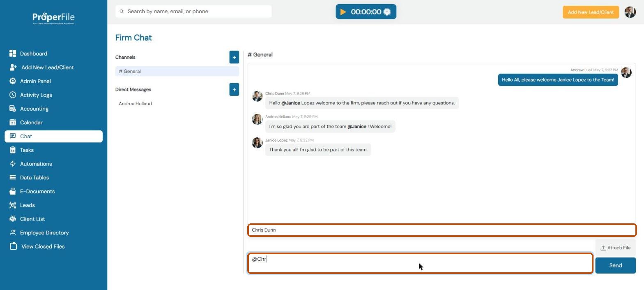Screen dimensions: 644x290
Task: Click the Dashboard grid icon
Action: click(x=13, y=53)
